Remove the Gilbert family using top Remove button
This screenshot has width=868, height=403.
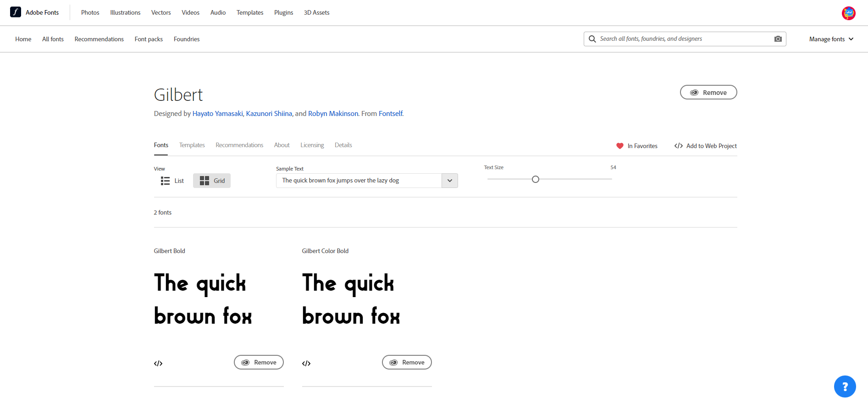click(708, 92)
